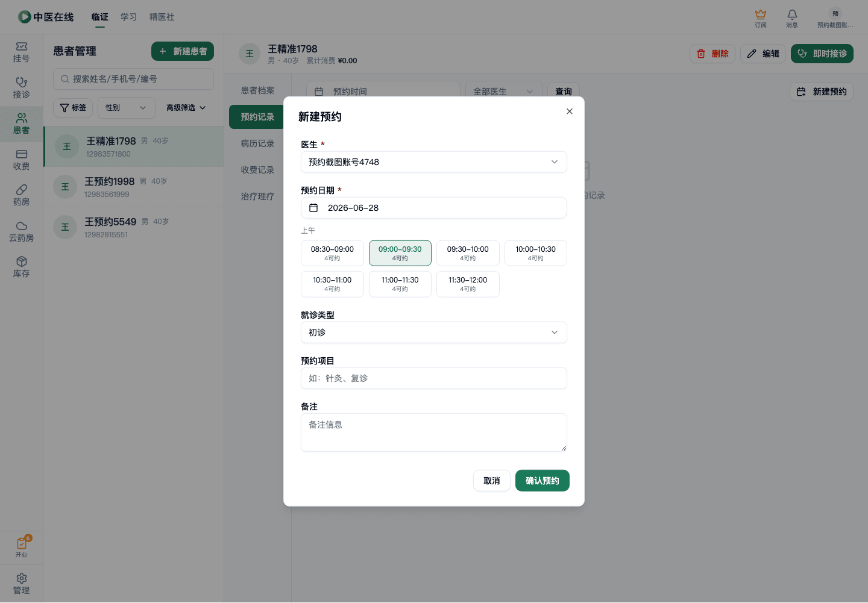Click the 即时接诊 button

point(822,54)
